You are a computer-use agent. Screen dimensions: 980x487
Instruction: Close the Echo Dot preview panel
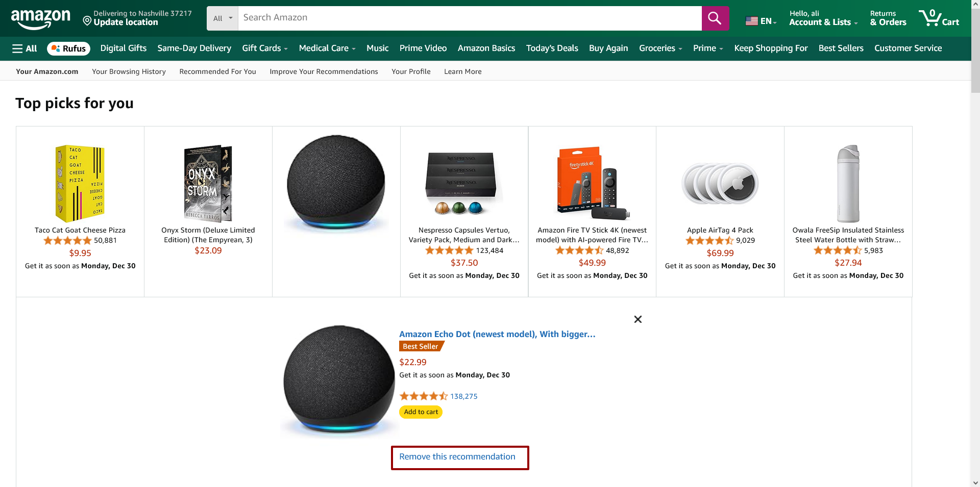point(638,319)
